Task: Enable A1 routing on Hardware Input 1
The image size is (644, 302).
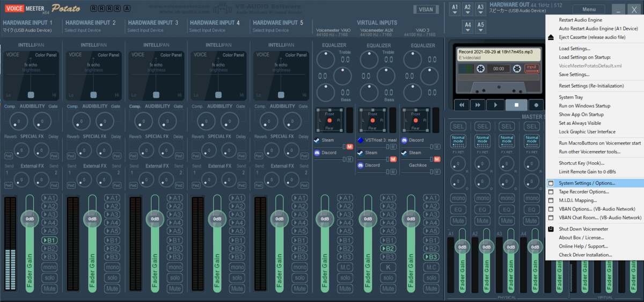Action: click(x=49, y=198)
